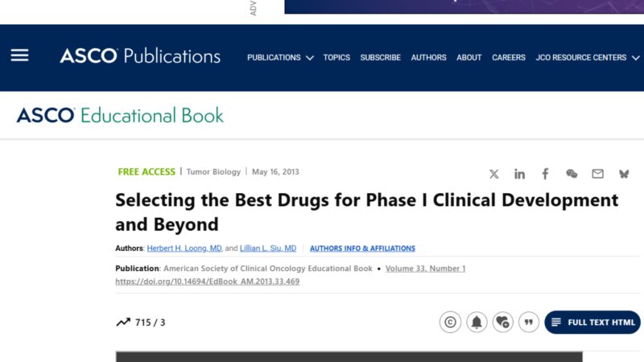Expand Authors Info & Affiliations
This screenshot has height=362, width=644.
(x=362, y=249)
